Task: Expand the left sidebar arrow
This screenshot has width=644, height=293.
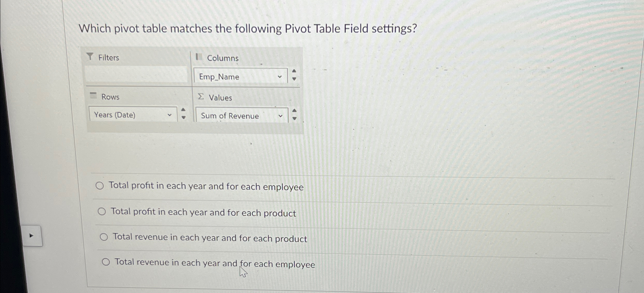Action: (x=31, y=236)
